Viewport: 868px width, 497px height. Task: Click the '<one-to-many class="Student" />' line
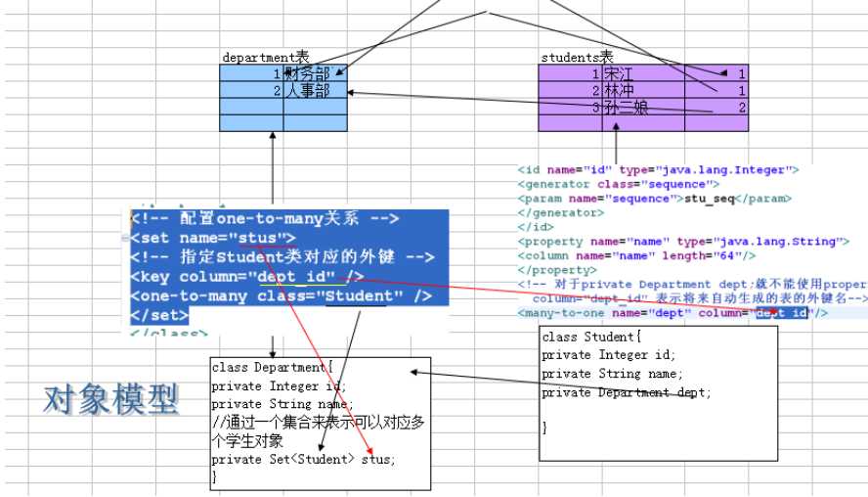[x=282, y=295]
